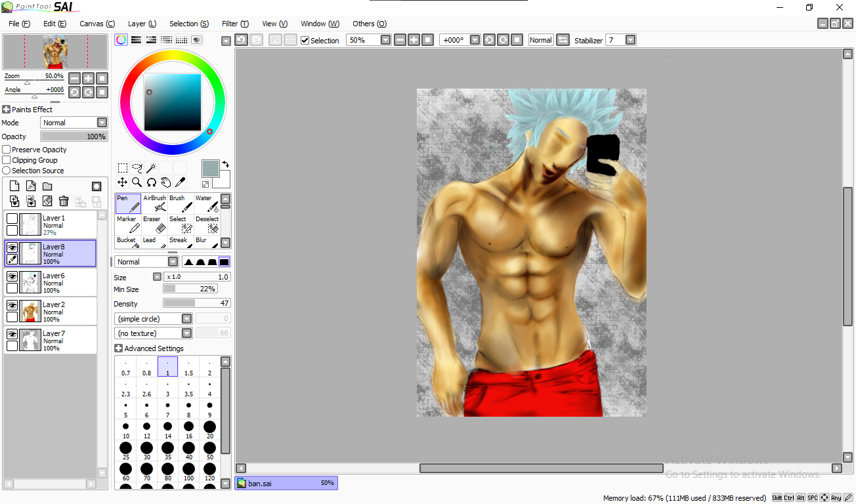The height and width of the screenshot is (504, 856).
Task: Hide Layer7 using its eye icon
Action: pos(12,334)
